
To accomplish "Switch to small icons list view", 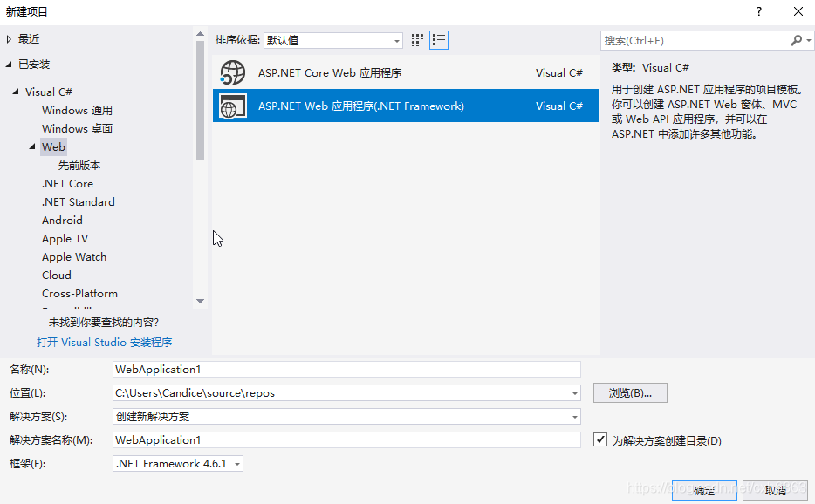I will [439, 40].
